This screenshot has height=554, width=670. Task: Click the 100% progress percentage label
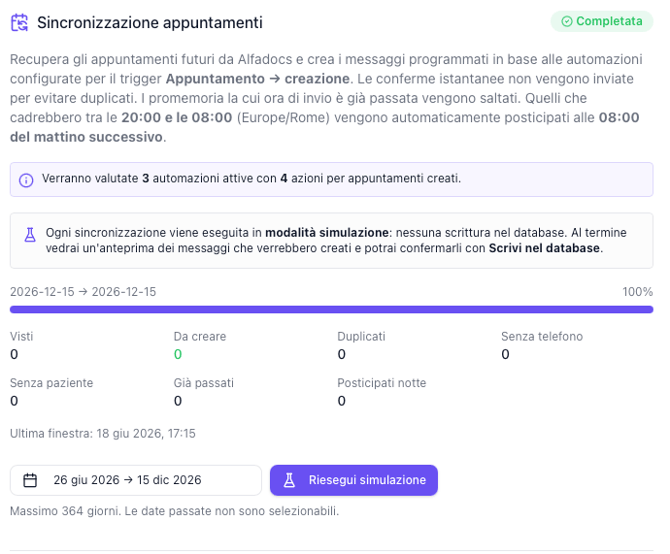point(638,292)
